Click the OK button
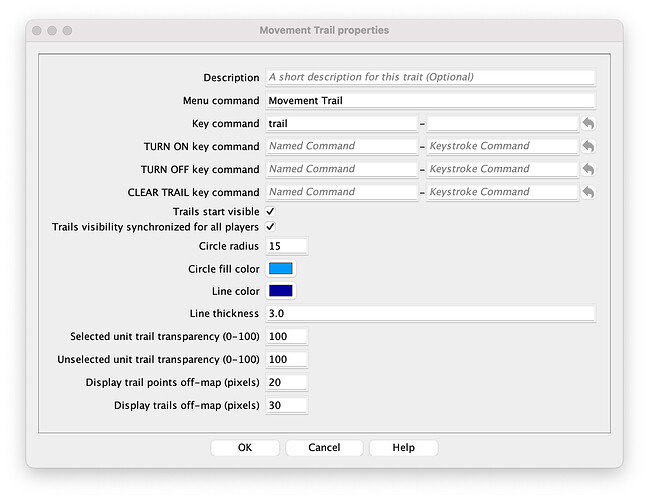649x500 pixels. coord(245,447)
